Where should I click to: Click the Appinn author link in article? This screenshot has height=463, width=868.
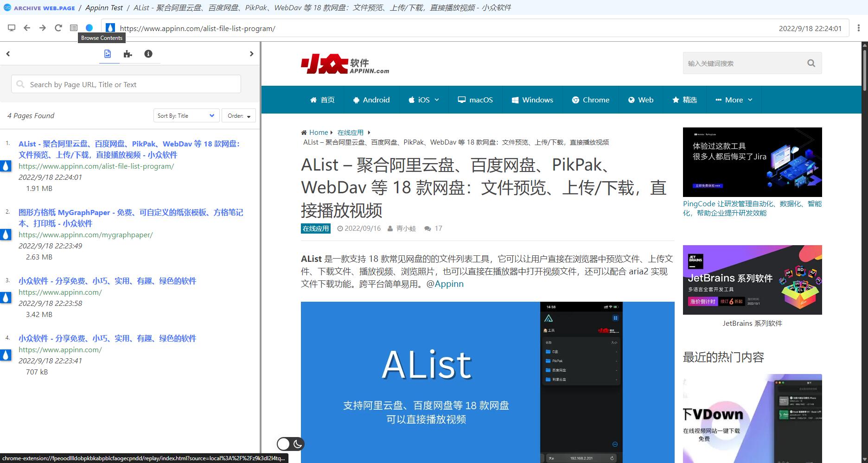[445, 284]
